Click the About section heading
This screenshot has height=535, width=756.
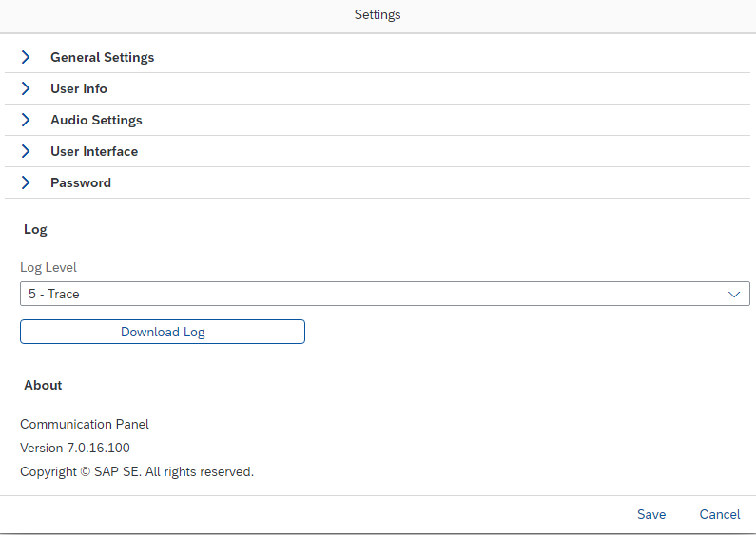click(43, 385)
